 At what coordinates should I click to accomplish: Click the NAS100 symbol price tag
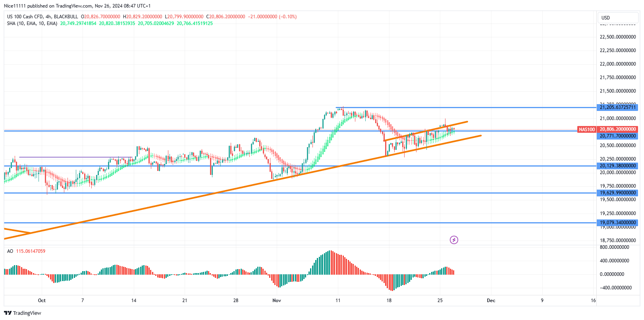(587, 130)
